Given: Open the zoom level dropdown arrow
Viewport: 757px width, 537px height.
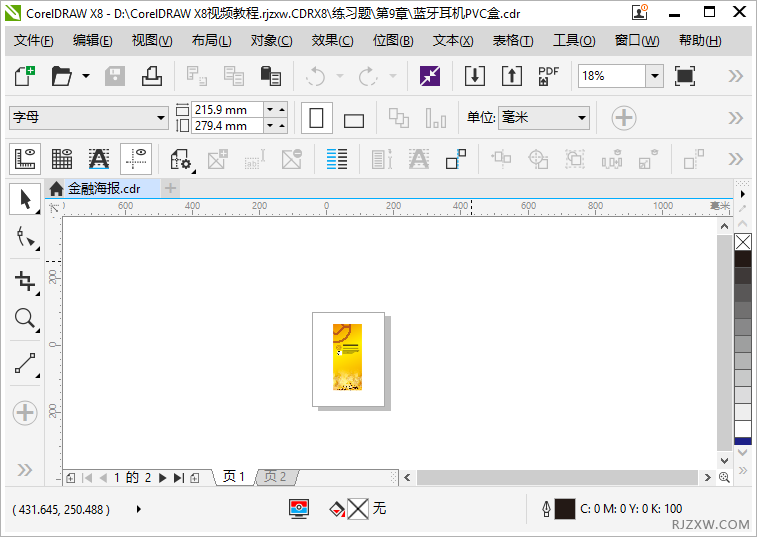Looking at the screenshot, I should tap(655, 76).
